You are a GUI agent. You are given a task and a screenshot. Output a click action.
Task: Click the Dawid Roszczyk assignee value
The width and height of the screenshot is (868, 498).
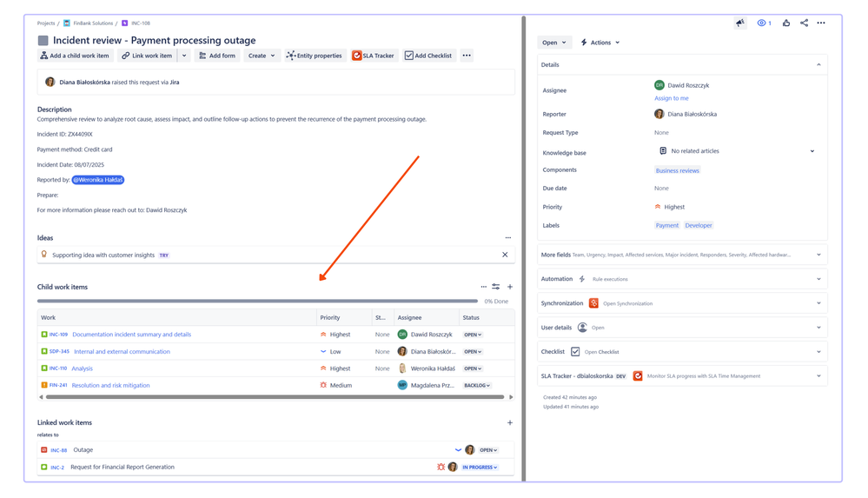point(681,85)
